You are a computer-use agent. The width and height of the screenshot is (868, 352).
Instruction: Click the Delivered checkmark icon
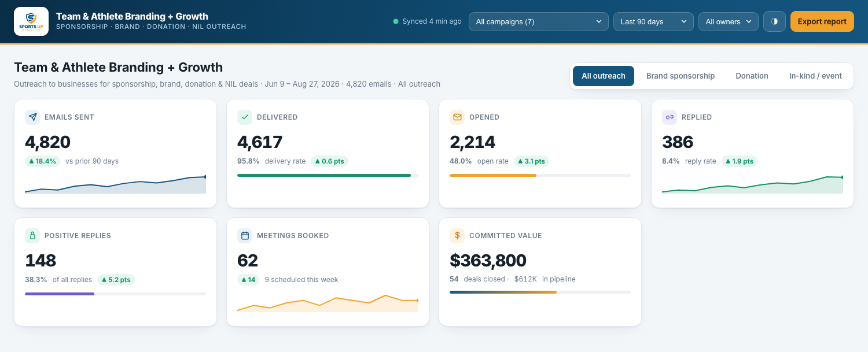click(x=245, y=117)
